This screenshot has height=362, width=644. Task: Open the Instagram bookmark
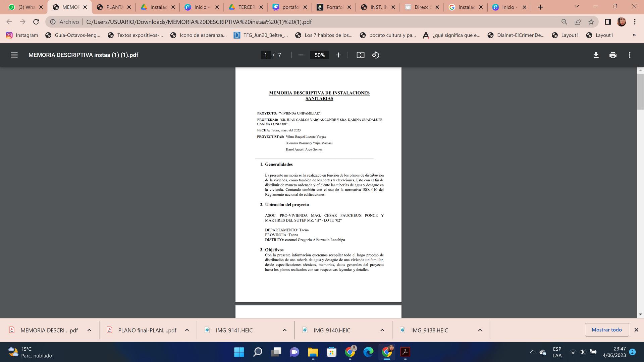point(22,35)
